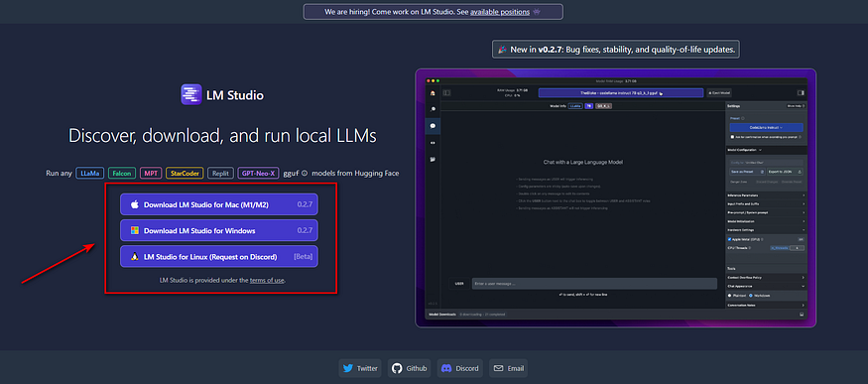The width and height of the screenshot is (868, 384).
Task: Toggle right settings panel icon in app preview
Action: click(801, 93)
